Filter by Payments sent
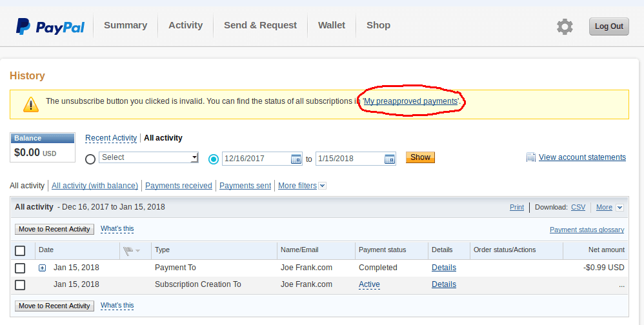Screen dimensions: 644x325 pos(245,186)
